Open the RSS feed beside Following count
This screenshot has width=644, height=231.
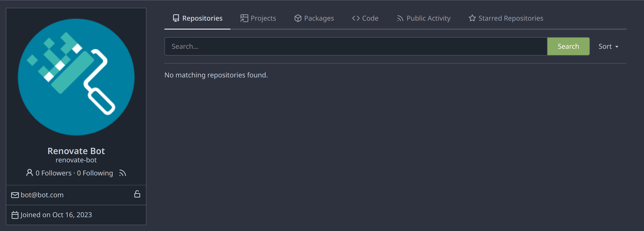(x=122, y=173)
